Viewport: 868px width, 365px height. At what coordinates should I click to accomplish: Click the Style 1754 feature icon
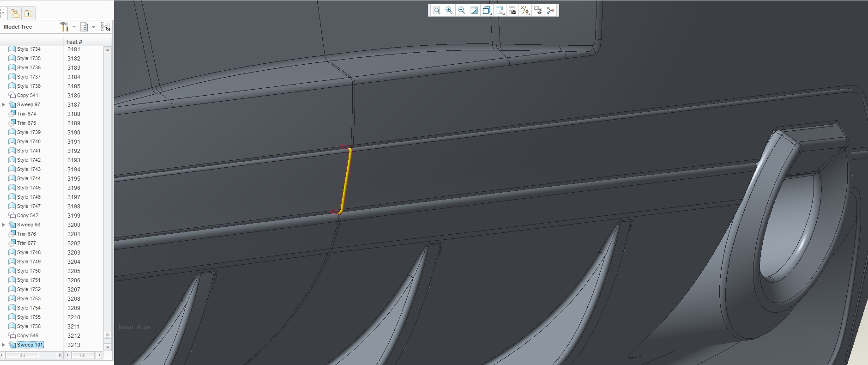click(x=12, y=308)
